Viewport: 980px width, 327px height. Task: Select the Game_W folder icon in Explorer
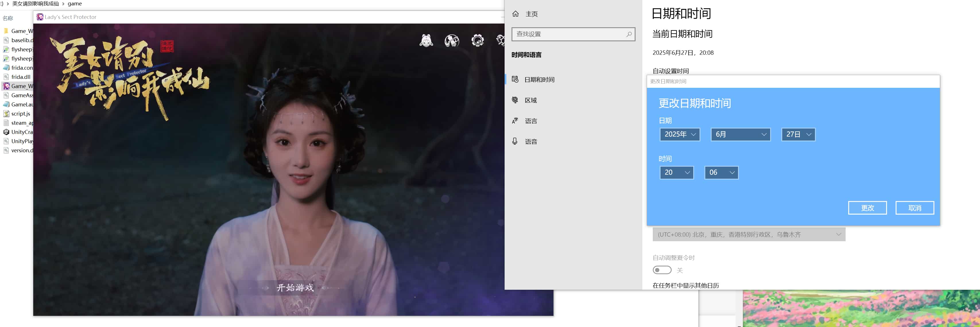coord(6,31)
